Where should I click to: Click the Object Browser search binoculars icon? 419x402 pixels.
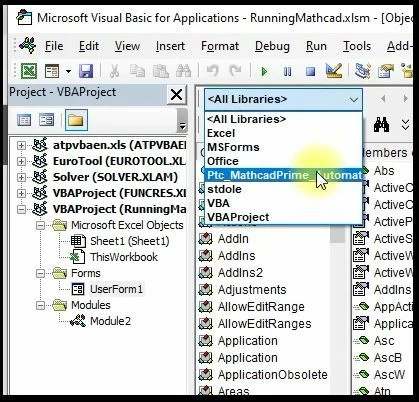click(382, 125)
